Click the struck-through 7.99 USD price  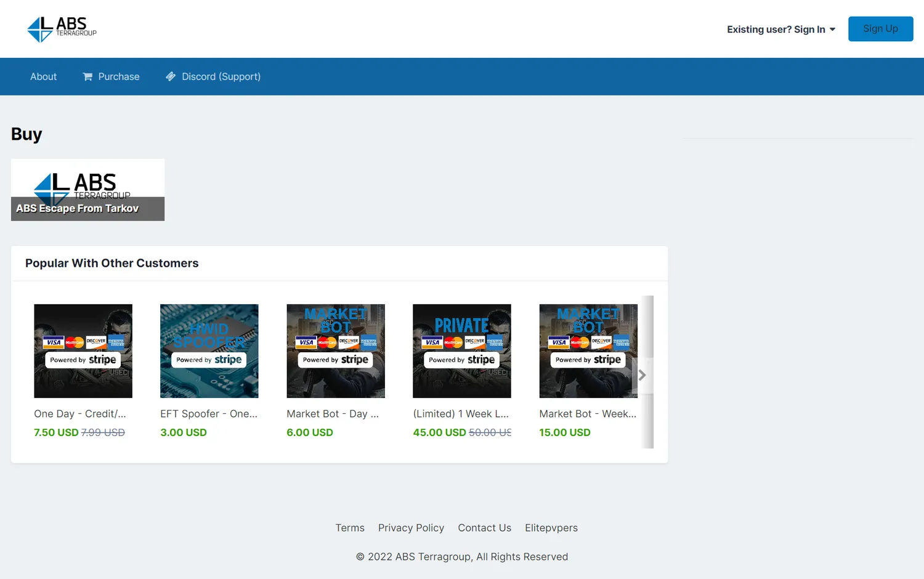[103, 432]
